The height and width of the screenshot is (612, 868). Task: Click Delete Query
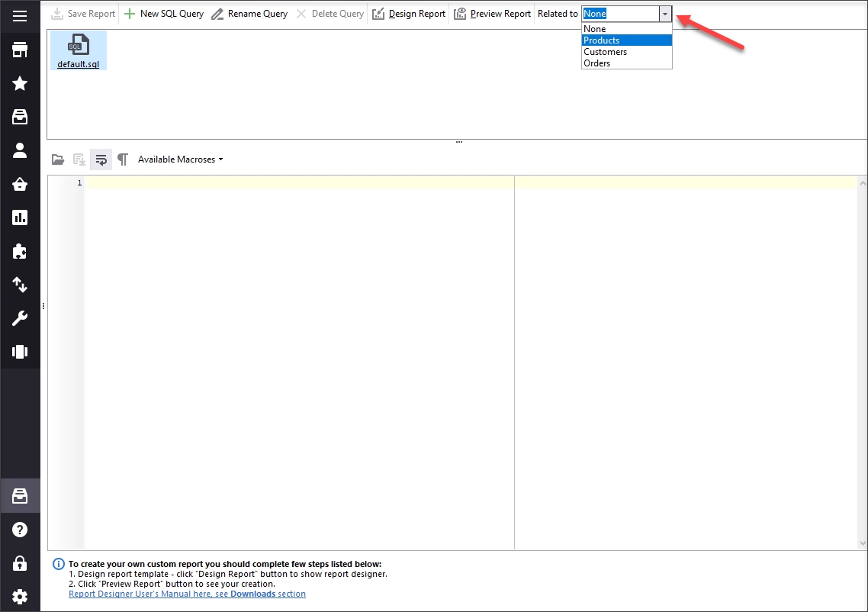coord(330,14)
